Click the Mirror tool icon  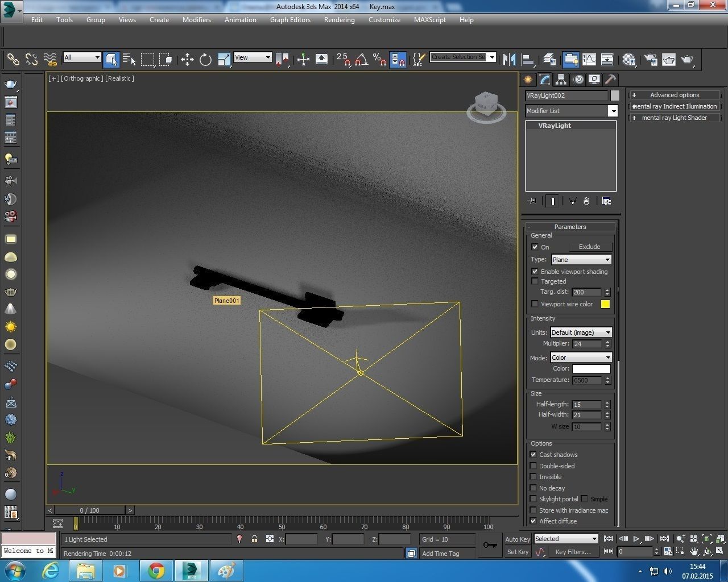click(x=510, y=59)
